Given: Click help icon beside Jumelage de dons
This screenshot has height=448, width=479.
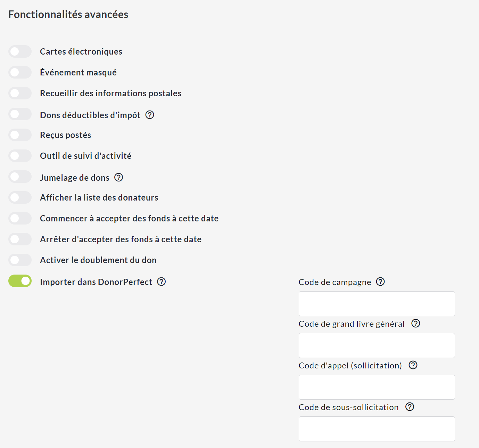Looking at the screenshot, I should (x=119, y=177).
